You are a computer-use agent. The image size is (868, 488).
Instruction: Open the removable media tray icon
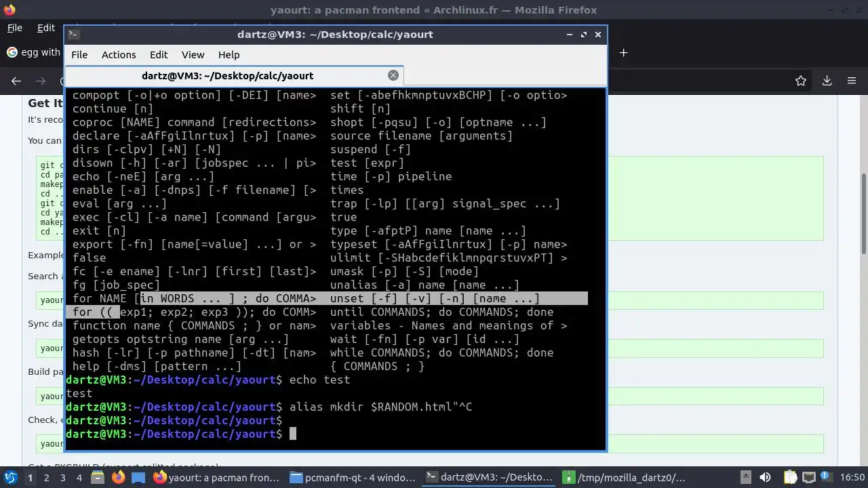745,478
